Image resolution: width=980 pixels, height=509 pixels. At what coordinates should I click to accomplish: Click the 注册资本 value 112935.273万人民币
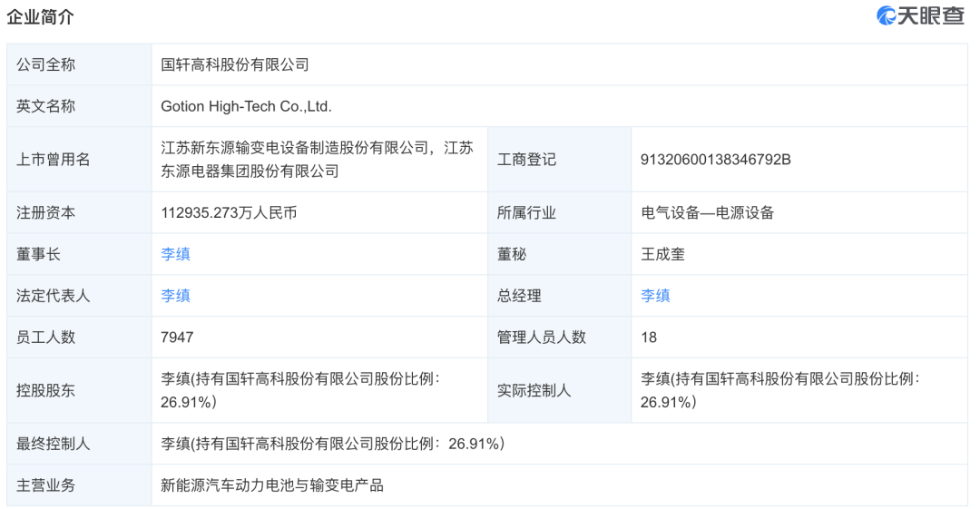point(229,212)
